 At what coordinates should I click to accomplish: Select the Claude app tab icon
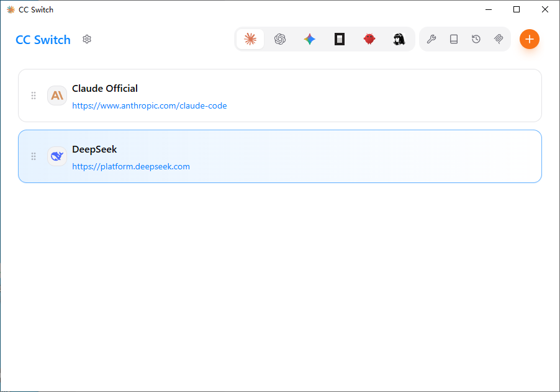pos(250,39)
